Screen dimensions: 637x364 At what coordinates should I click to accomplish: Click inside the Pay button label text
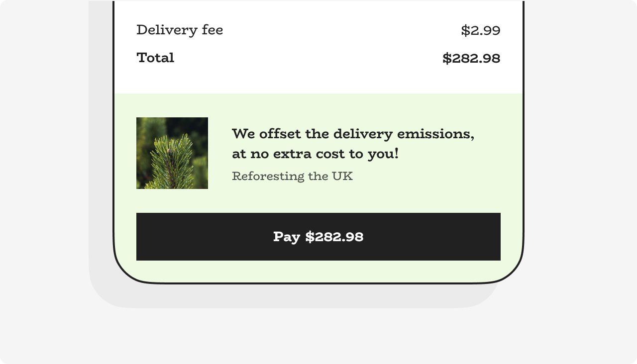(318, 237)
